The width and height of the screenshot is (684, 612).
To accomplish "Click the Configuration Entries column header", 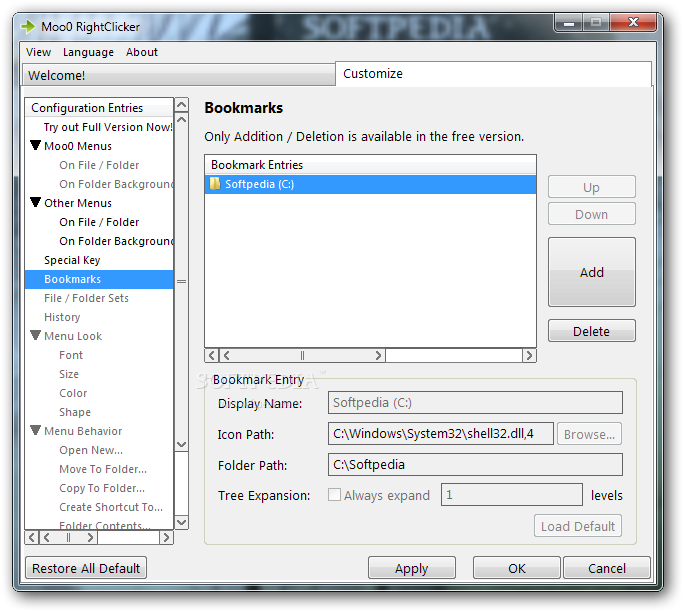I will [99, 107].
